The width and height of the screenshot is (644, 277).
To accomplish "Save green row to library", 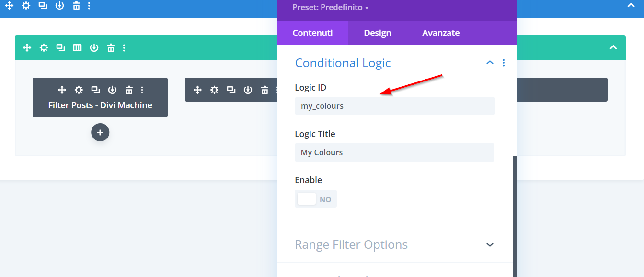I will (x=94, y=47).
